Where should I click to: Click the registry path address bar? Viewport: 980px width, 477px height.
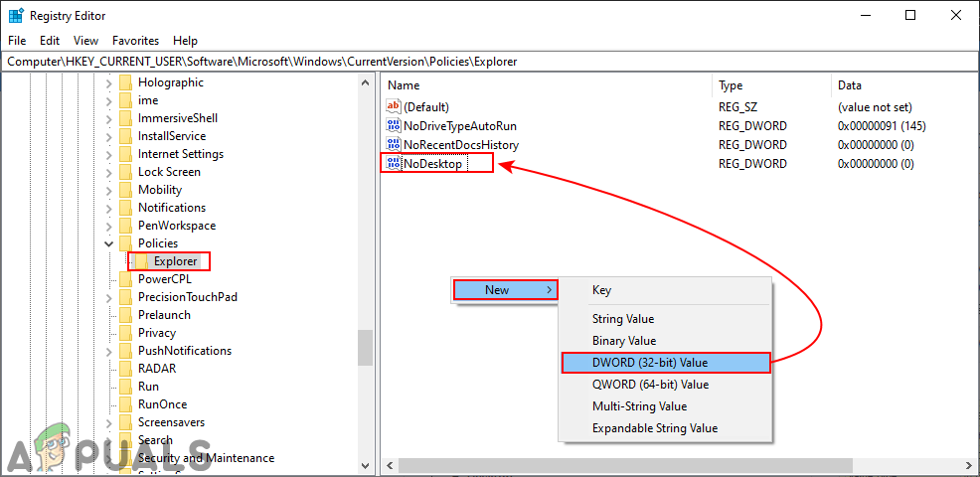pyautogui.click(x=490, y=62)
